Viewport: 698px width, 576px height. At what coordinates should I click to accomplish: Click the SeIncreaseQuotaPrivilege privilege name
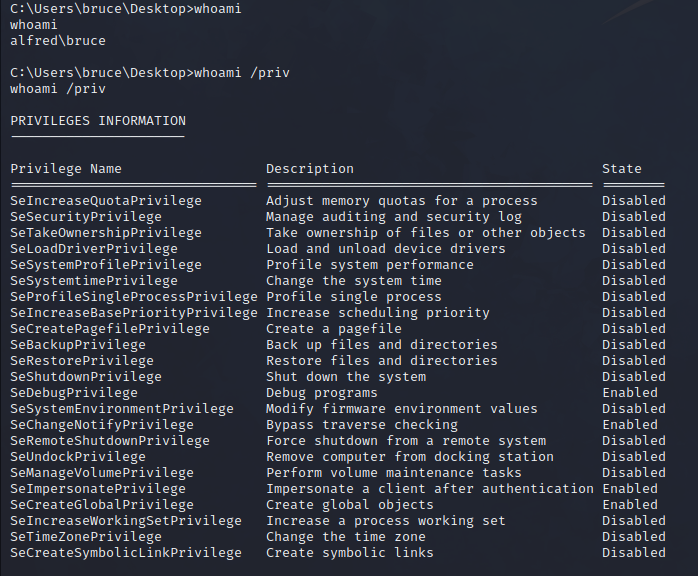point(106,201)
